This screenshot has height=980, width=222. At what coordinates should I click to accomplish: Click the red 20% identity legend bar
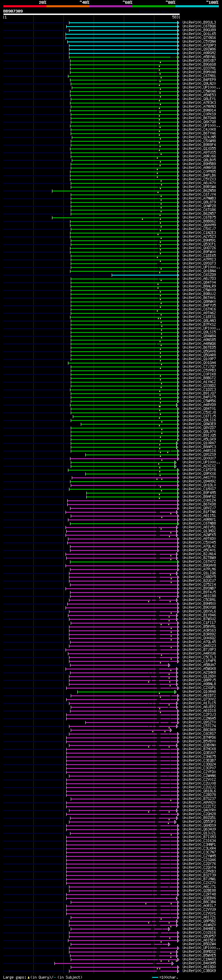(25, 6)
